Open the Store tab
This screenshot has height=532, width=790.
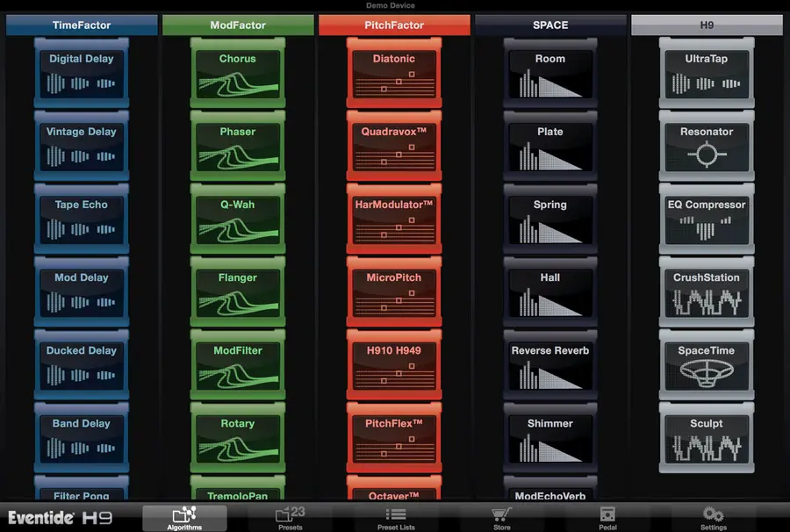[x=502, y=518]
